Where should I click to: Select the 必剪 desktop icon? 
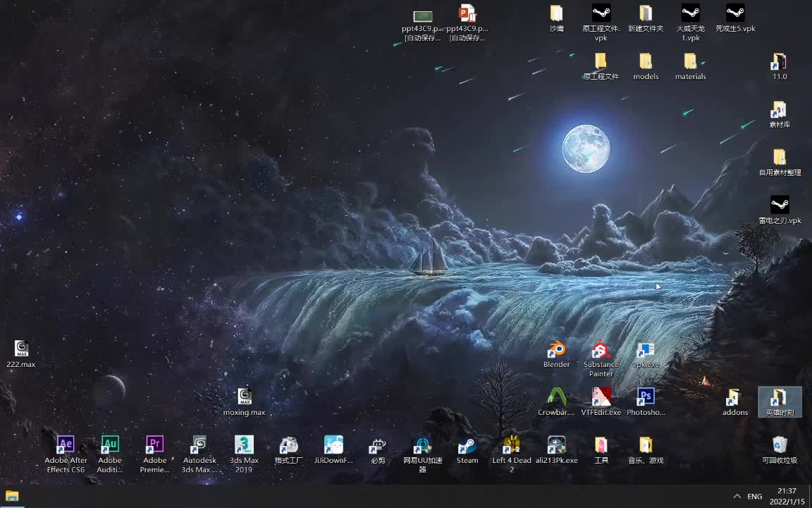[x=378, y=449]
